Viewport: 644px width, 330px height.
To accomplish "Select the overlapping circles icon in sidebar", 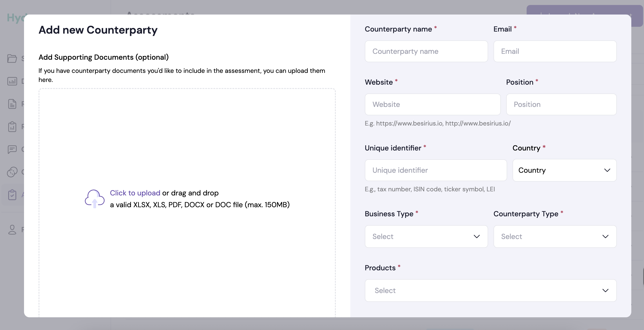I will (x=12, y=172).
